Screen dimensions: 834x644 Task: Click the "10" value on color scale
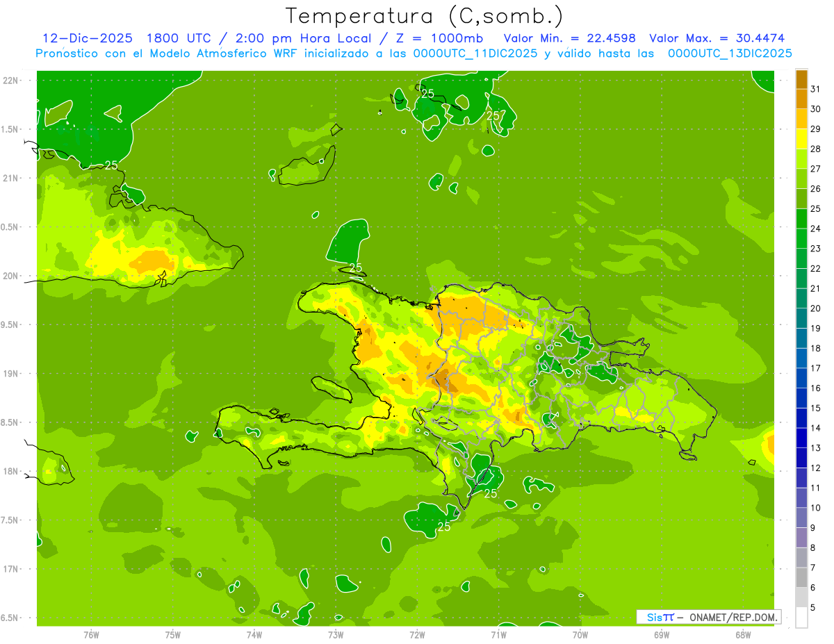816,508
